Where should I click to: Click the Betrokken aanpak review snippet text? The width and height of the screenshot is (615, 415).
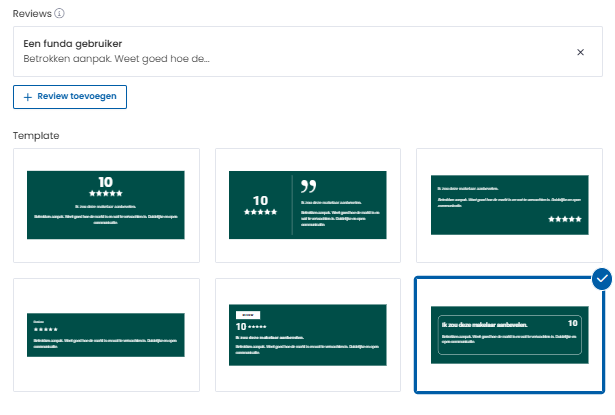coord(116,59)
